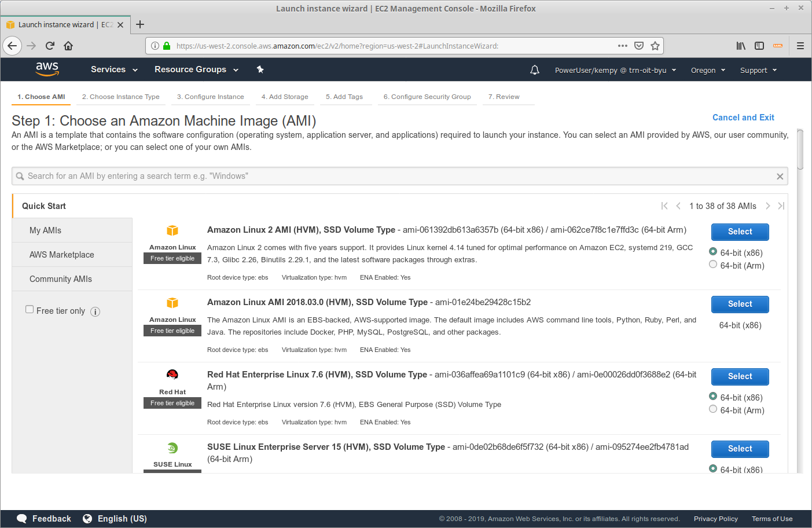This screenshot has height=528, width=812.
Task: Jump to last page of AMIs
Action: tap(781, 206)
